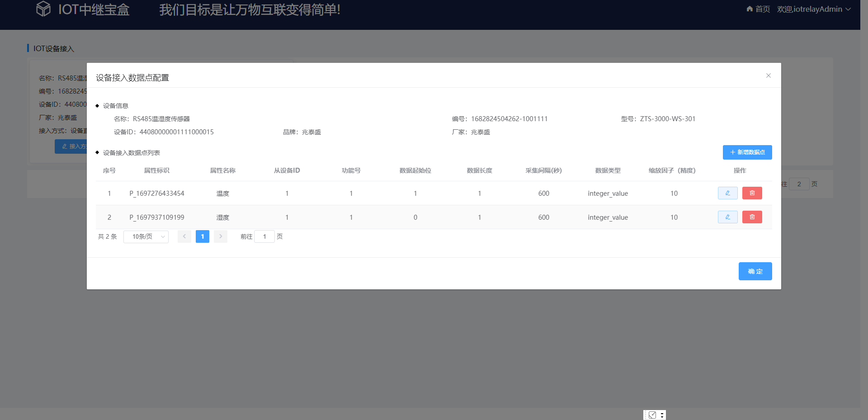Edit the 温度 data point entry
Screen dimensions: 868x420
point(727,193)
